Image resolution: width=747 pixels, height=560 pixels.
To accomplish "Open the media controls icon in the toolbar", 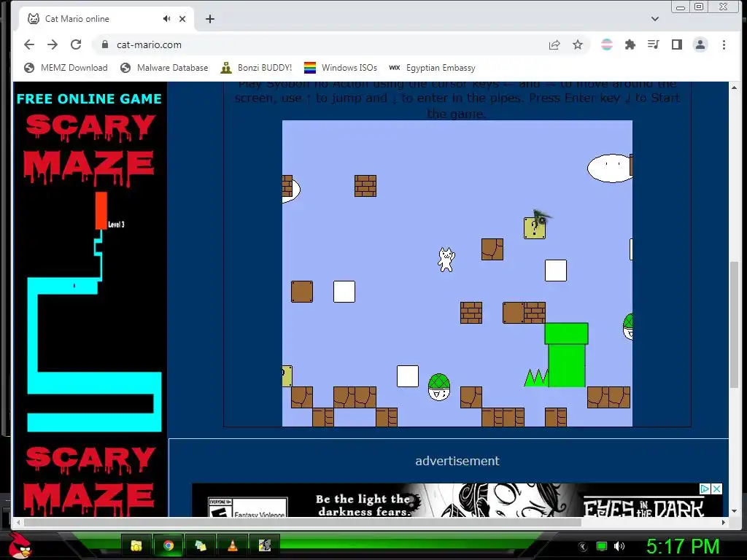I will 653,44.
